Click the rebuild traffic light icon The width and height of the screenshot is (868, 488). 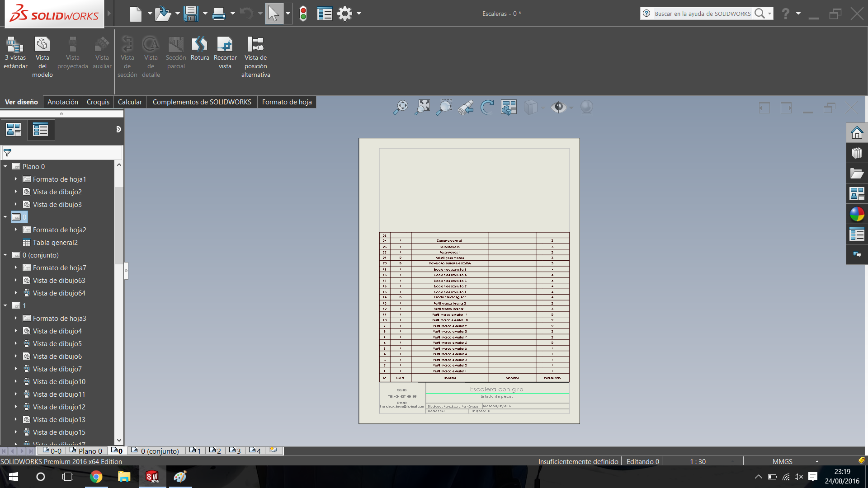303,14
